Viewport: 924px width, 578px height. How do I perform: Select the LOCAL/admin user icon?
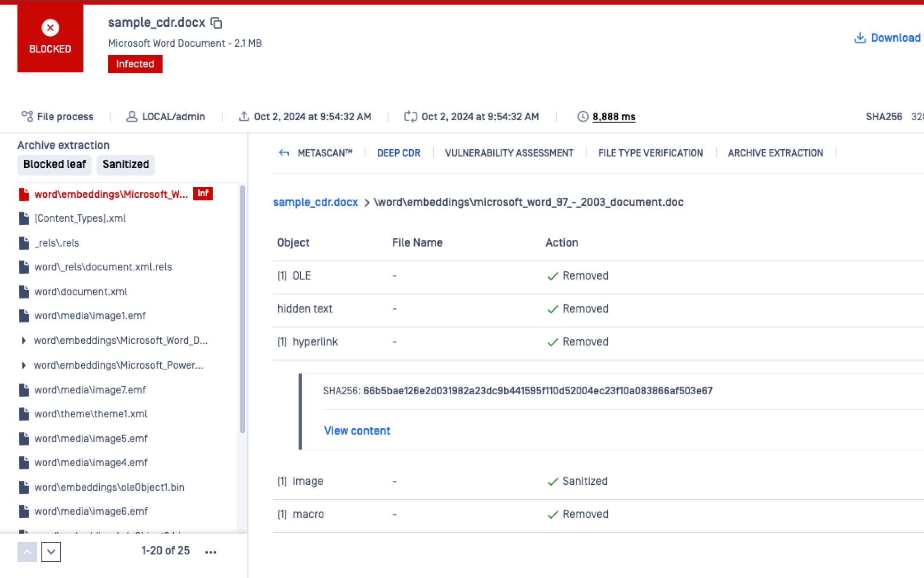131,116
